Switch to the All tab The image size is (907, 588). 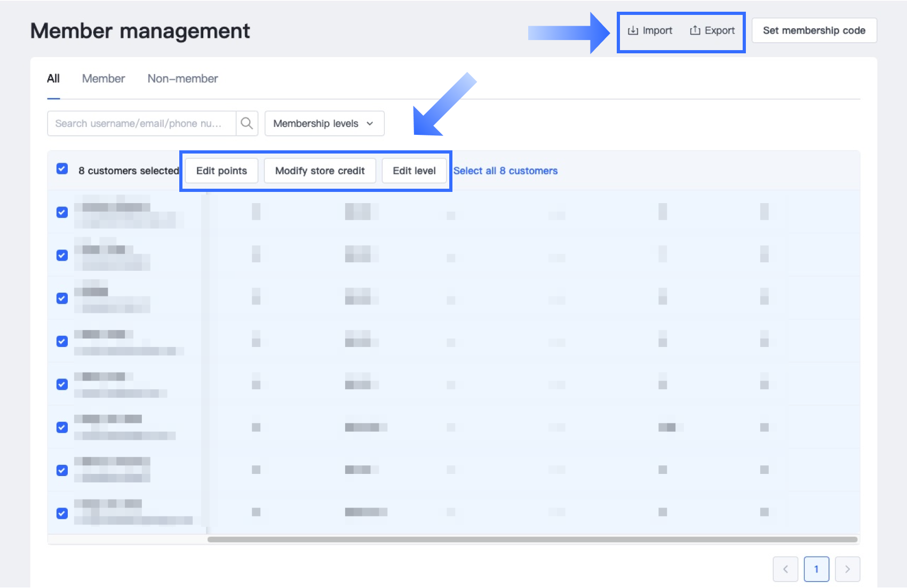[53, 78]
